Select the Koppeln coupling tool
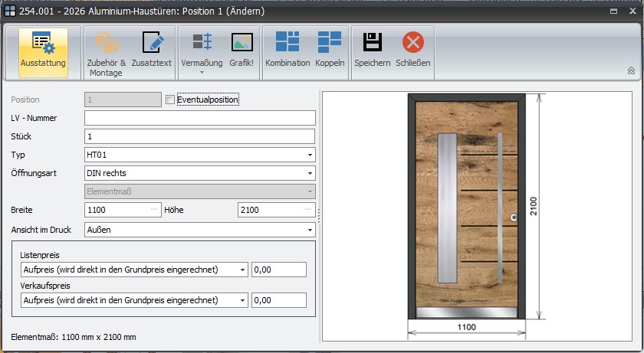The image size is (644, 353). (x=330, y=49)
